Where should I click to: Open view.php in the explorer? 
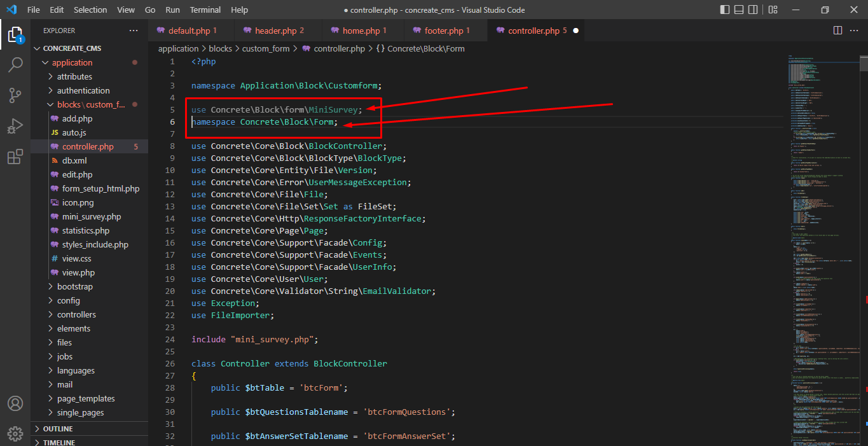(x=90, y=272)
